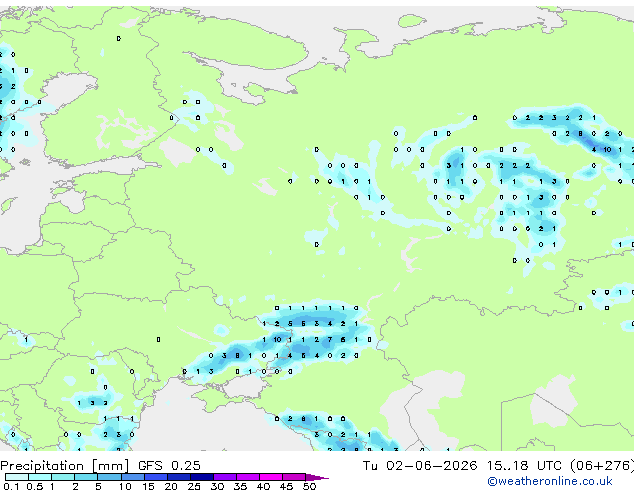Image resolution: width=634 pixels, height=490 pixels.
Task: Click the "40" legend scale label
Action: tap(263, 486)
